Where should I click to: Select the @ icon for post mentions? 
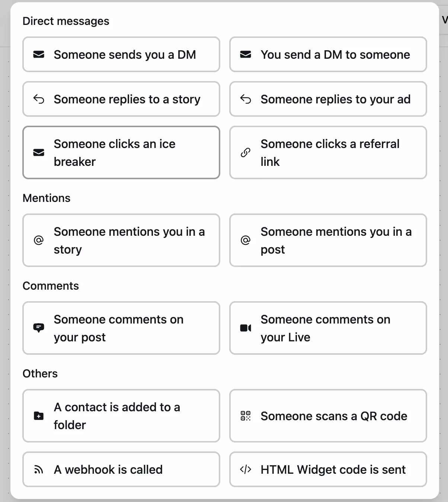pyautogui.click(x=245, y=240)
